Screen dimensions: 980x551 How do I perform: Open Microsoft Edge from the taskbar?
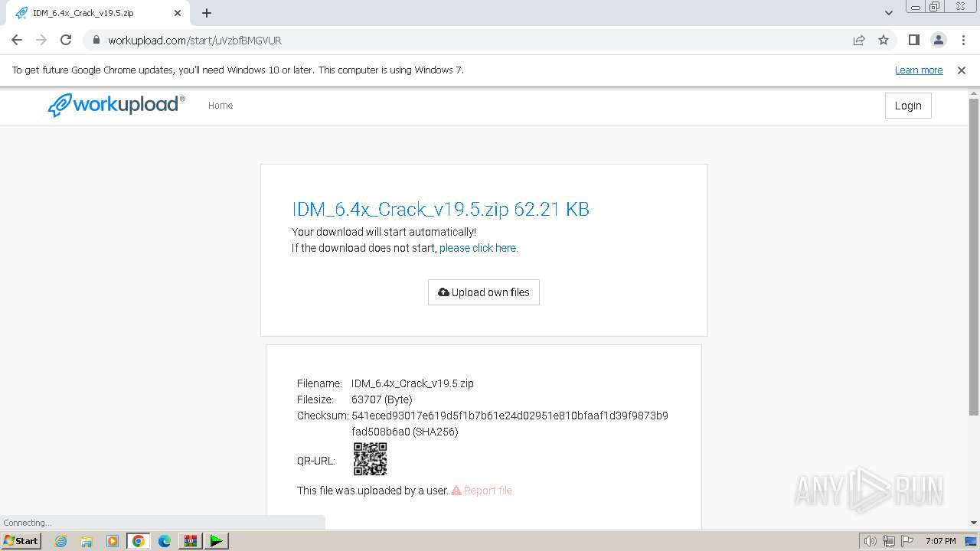pyautogui.click(x=165, y=541)
